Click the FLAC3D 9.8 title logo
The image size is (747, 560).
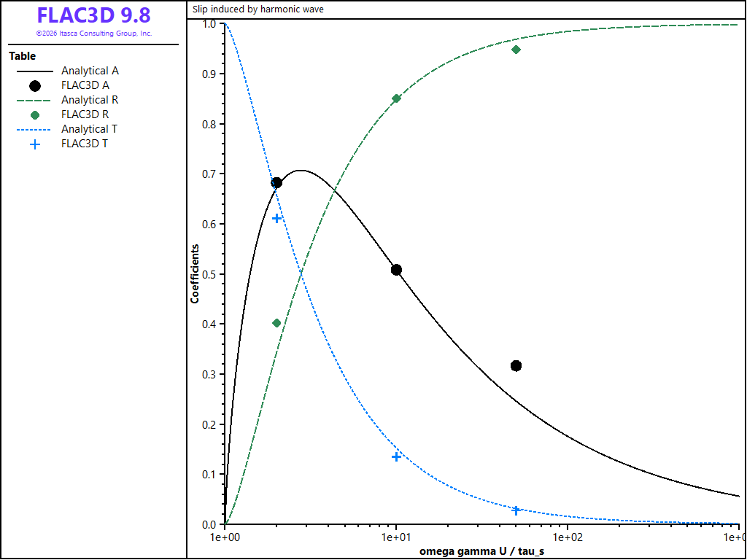[94, 16]
